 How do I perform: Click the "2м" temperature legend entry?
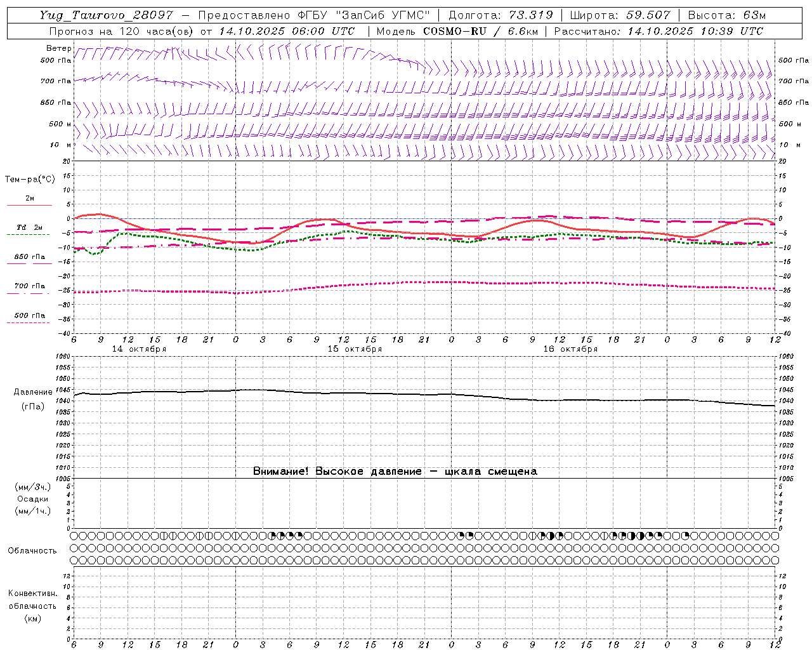(x=30, y=198)
